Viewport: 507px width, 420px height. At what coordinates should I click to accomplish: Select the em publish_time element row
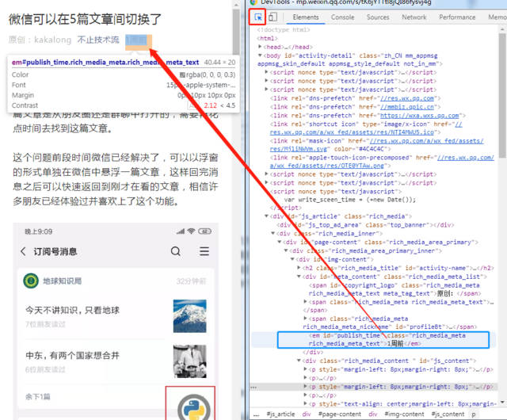click(383, 339)
